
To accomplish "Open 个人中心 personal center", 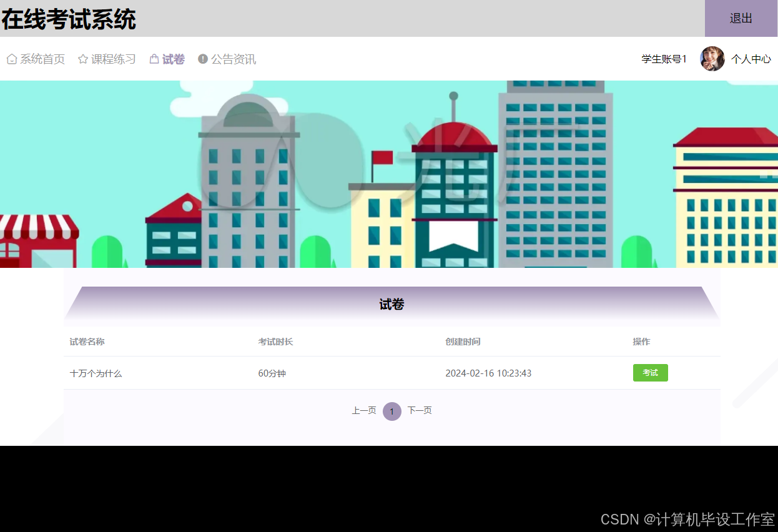I will 751,59.
